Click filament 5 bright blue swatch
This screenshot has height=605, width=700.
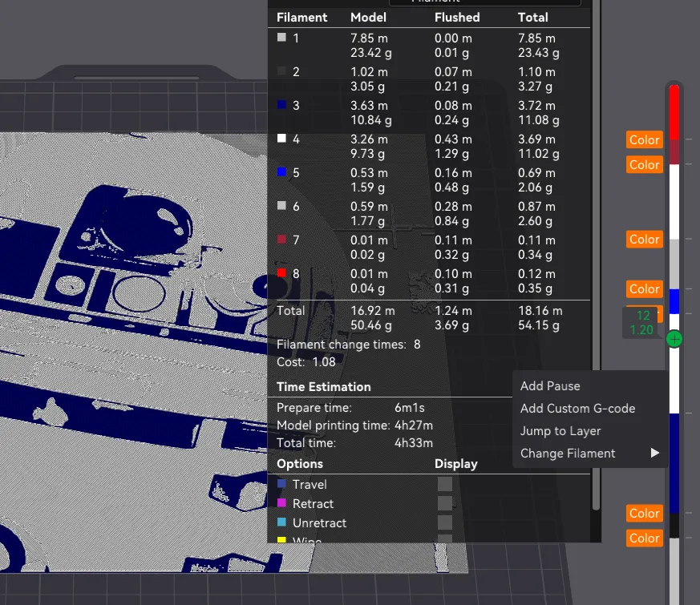tap(281, 171)
